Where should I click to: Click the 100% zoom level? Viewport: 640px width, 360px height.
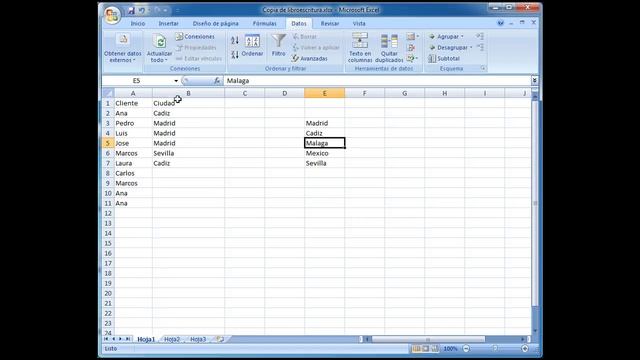click(451, 349)
